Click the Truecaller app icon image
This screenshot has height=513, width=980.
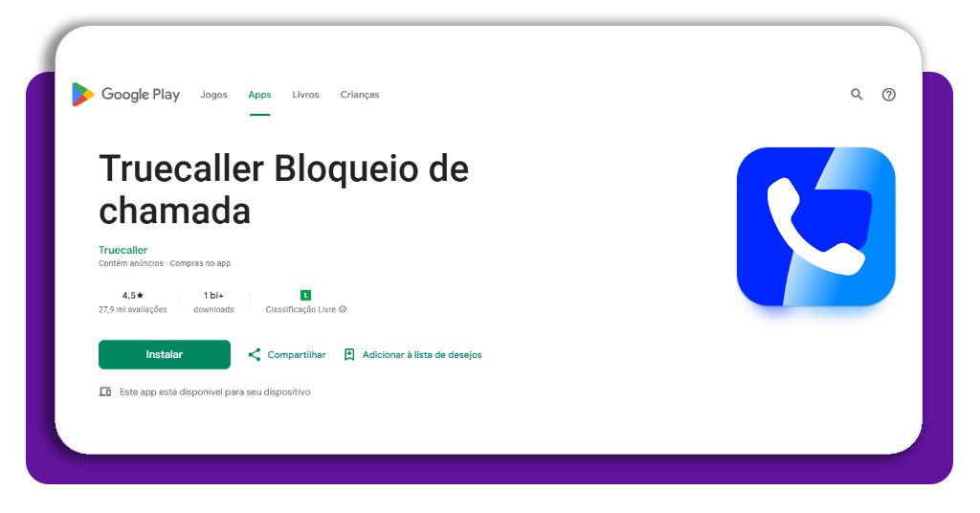click(815, 227)
